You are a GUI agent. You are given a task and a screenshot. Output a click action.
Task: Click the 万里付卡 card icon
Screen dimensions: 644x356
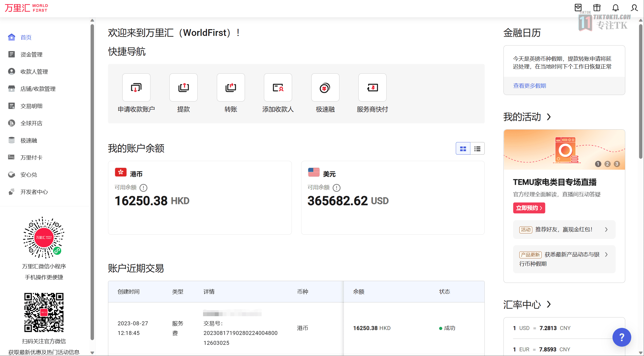point(11,157)
